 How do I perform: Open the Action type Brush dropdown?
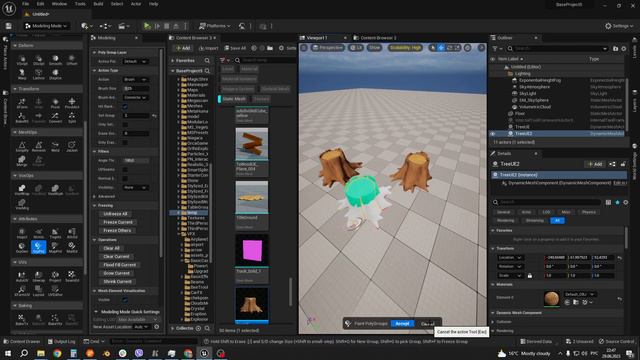click(136, 80)
